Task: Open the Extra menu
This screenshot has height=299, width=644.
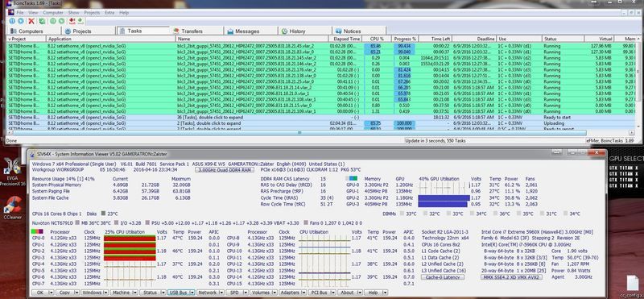Action: pyautogui.click(x=109, y=13)
